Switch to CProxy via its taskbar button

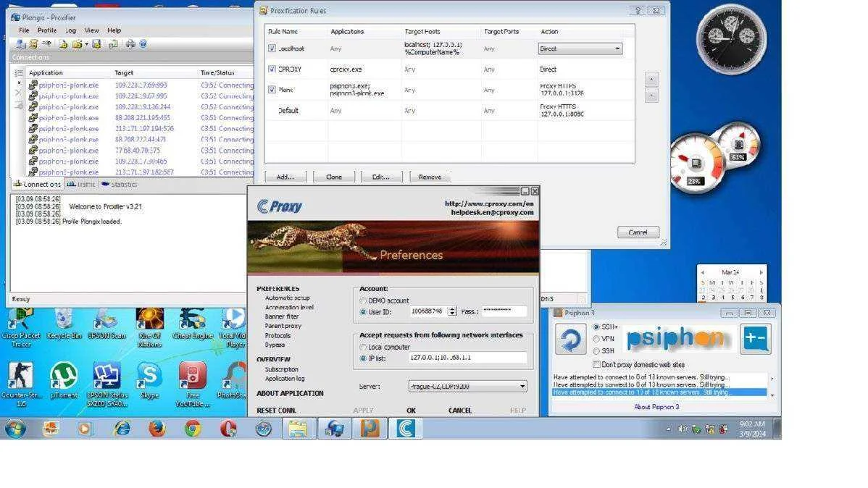click(x=405, y=429)
